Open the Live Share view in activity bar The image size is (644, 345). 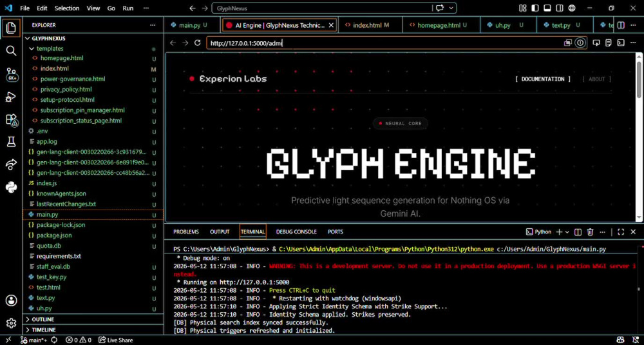click(11, 165)
